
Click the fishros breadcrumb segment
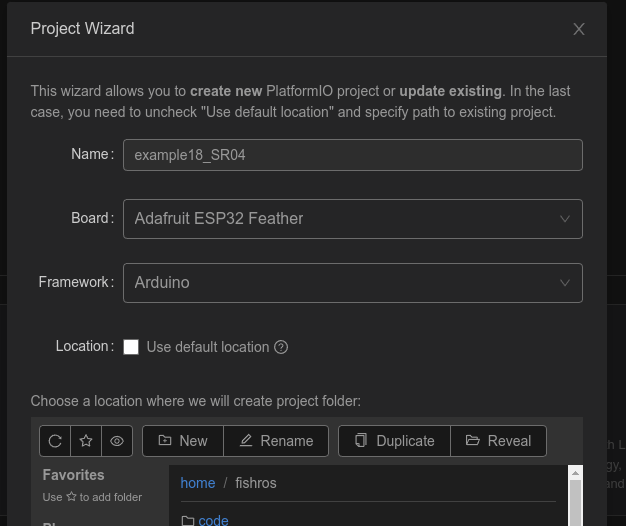(255, 483)
